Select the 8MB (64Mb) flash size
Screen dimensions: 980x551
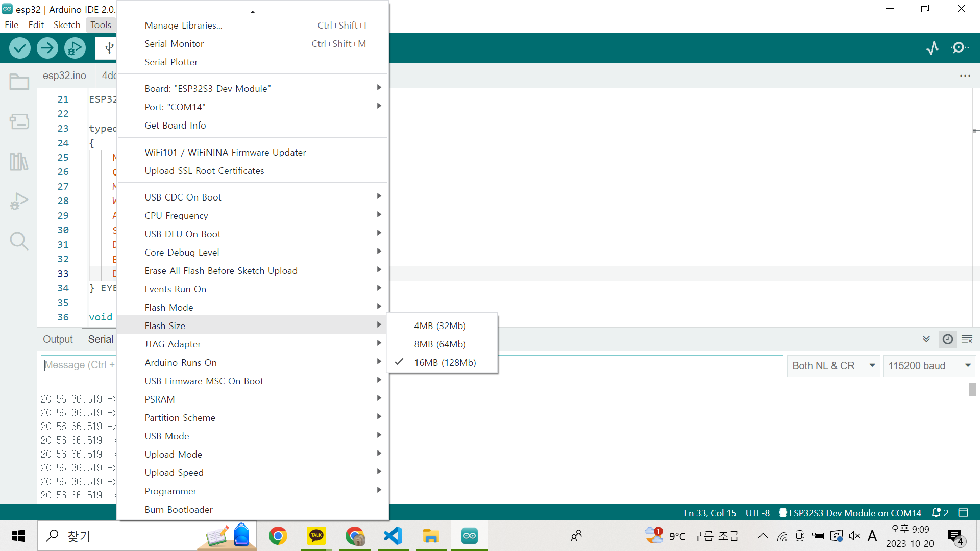point(442,344)
